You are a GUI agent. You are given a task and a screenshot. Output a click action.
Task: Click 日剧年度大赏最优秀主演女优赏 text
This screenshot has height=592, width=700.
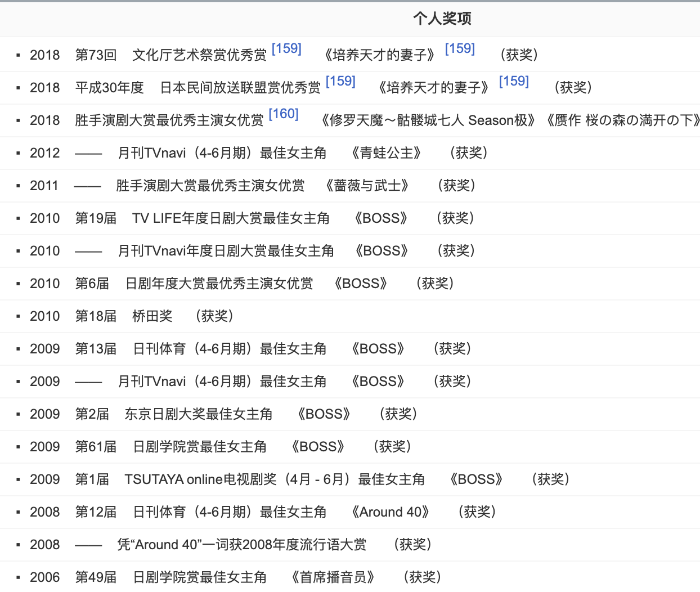(x=219, y=284)
